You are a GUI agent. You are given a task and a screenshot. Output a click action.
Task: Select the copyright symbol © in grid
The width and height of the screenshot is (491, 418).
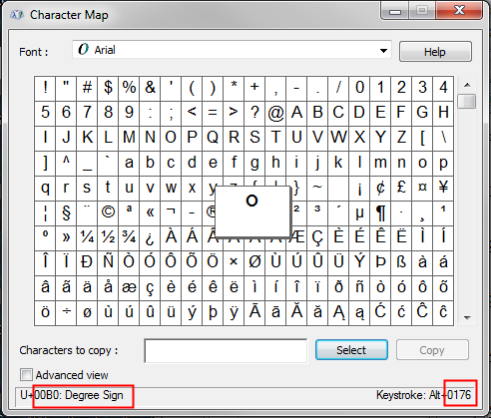[x=108, y=212]
